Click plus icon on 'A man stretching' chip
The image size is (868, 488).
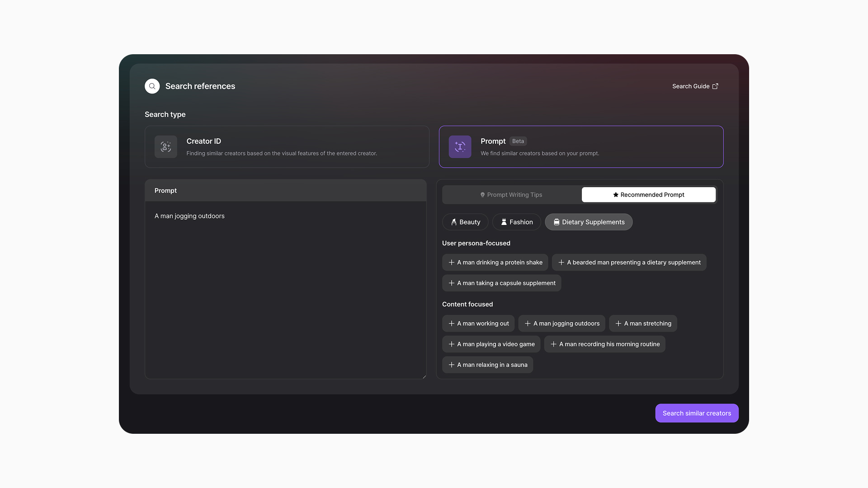pyautogui.click(x=618, y=324)
